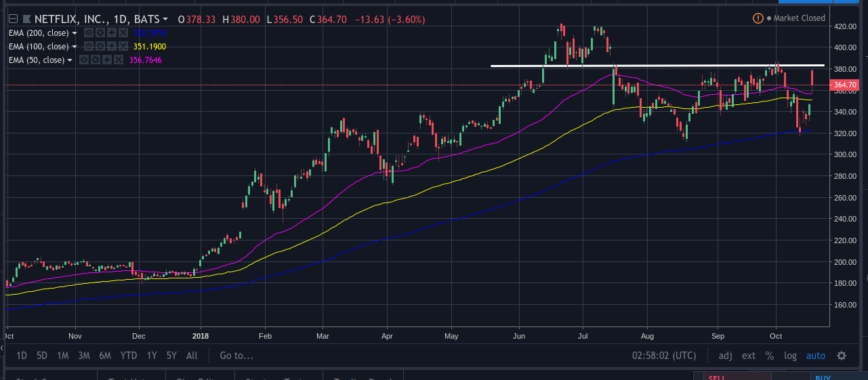This screenshot has height=380, width=868.
Task: Click the EMA (50, close) label
Action: coord(37,60)
